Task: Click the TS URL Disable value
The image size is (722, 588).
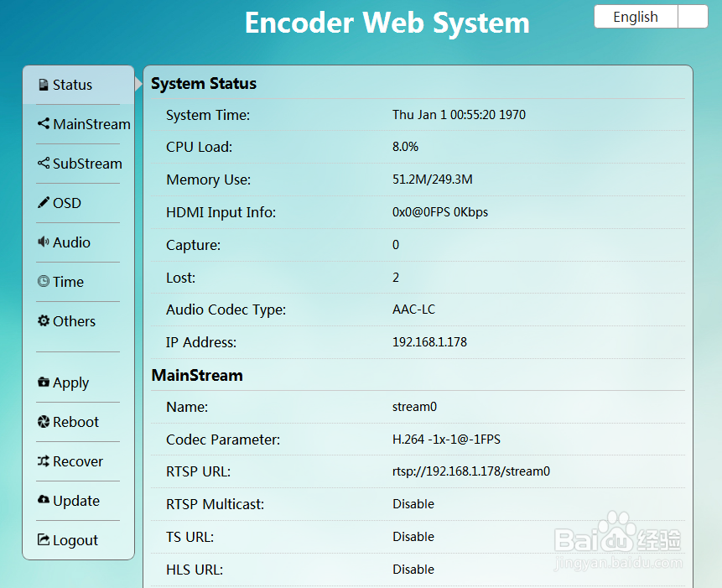Action: point(413,537)
